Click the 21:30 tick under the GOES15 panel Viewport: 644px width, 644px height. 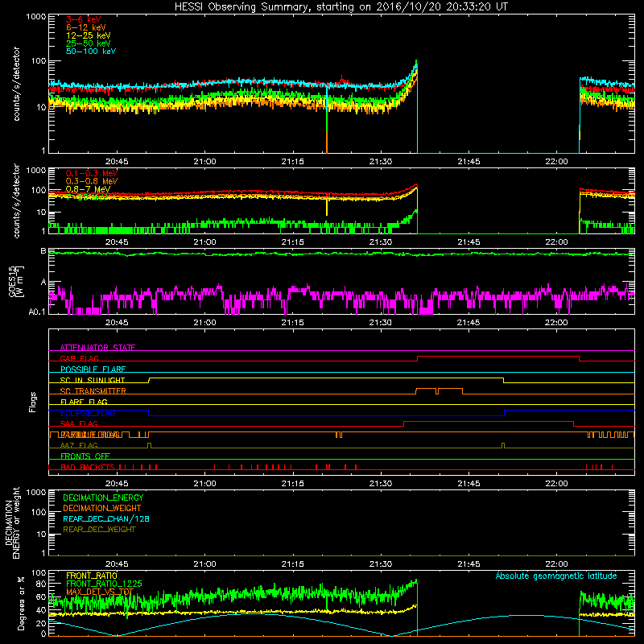pyautogui.click(x=380, y=323)
